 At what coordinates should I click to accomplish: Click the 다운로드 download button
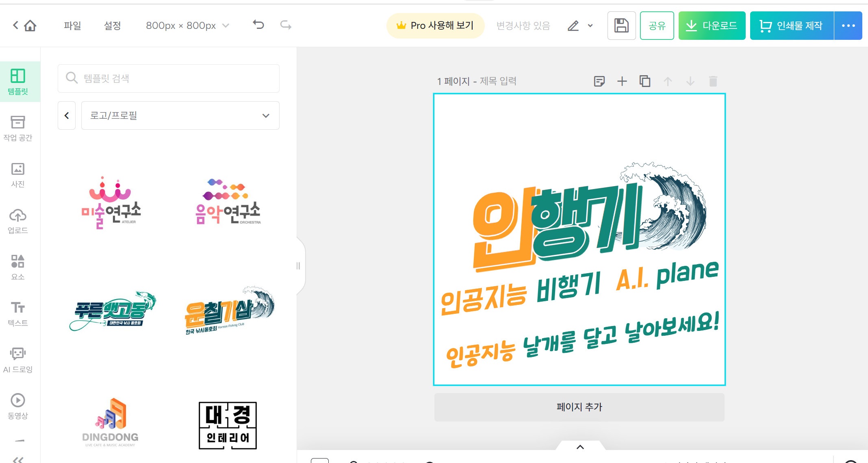tap(712, 26)
